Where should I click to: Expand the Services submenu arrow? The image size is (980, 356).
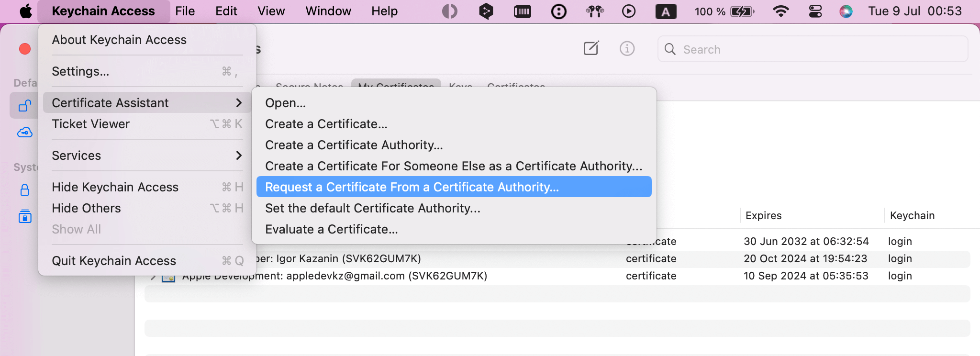[239, 156]
